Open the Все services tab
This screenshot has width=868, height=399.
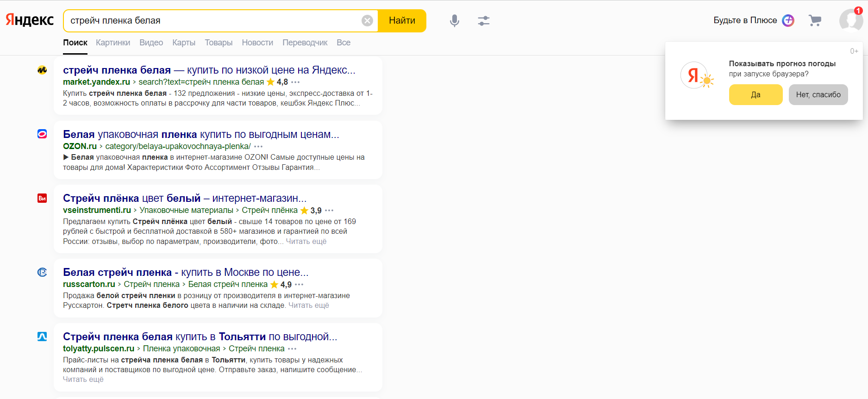point(343,43)
